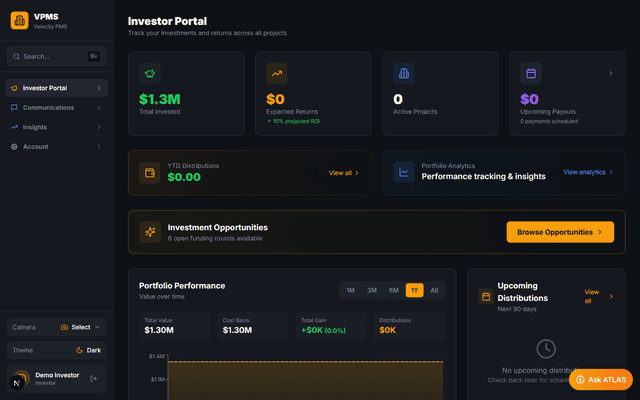The width and height of the screenshot is (640, 400).
Task: Click the Ask ATLAS globe icon
Action: point(580,380)
